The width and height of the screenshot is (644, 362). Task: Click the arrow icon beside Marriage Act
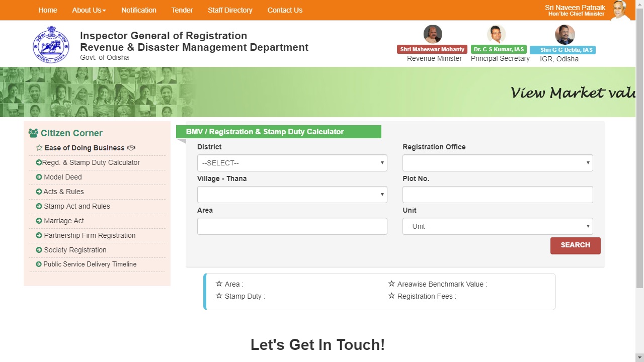click(39, 221)
